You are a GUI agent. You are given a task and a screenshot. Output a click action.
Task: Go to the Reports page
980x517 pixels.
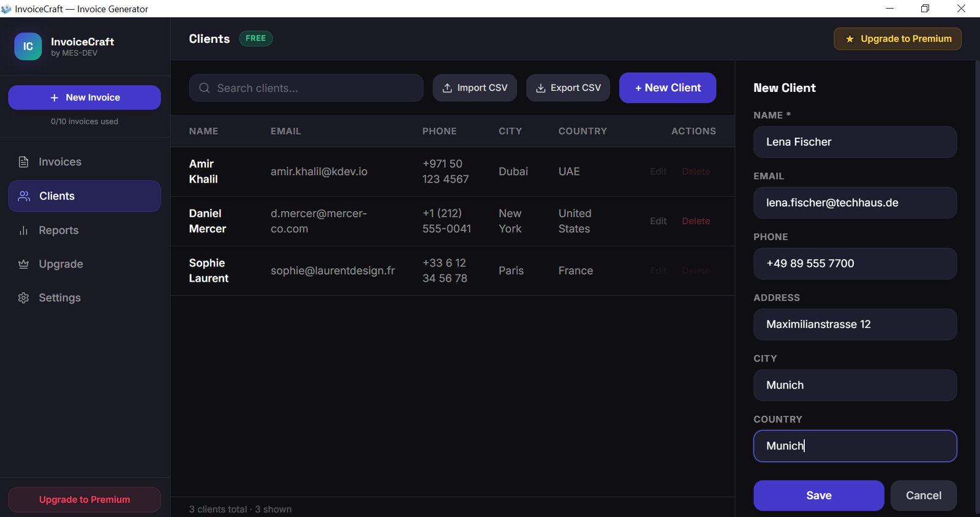85,230
